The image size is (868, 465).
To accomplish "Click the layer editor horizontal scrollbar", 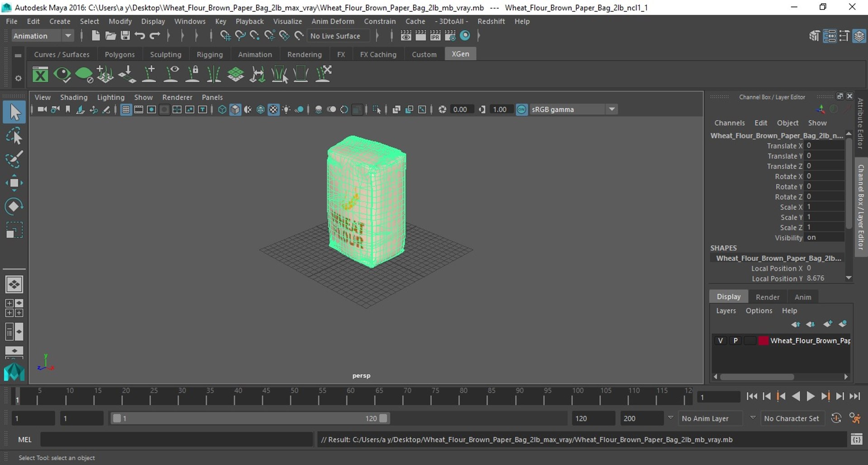I will point(757,376).
